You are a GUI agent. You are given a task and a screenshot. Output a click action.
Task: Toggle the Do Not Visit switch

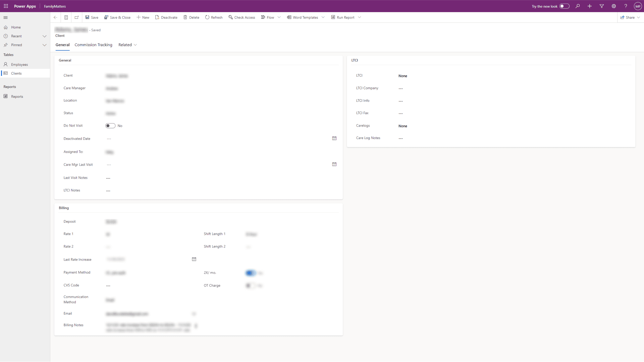tap(110, 126)
